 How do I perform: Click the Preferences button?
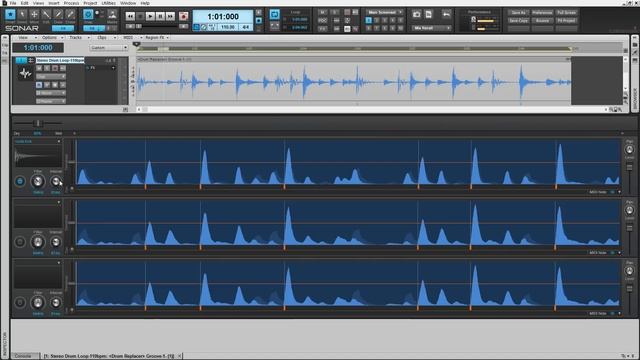[x=542, y=13]
